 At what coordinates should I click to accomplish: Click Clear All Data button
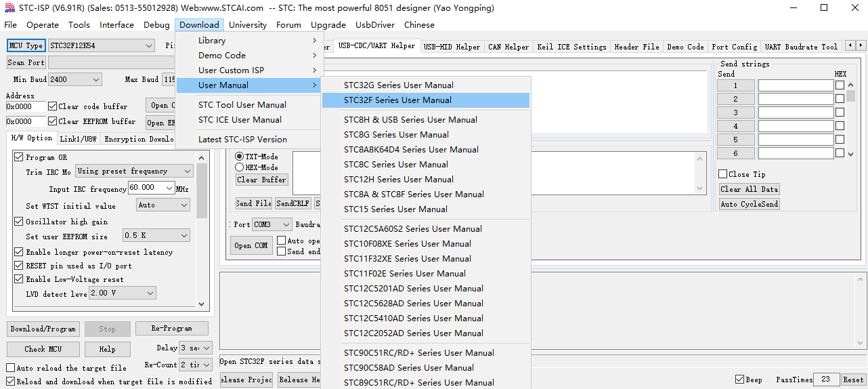750,189
